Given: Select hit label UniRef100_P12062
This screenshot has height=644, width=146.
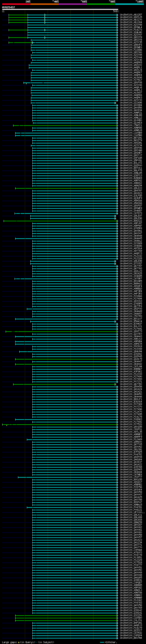Looking at the screenshot, I should pyautogui.click(x=131, y=600).
